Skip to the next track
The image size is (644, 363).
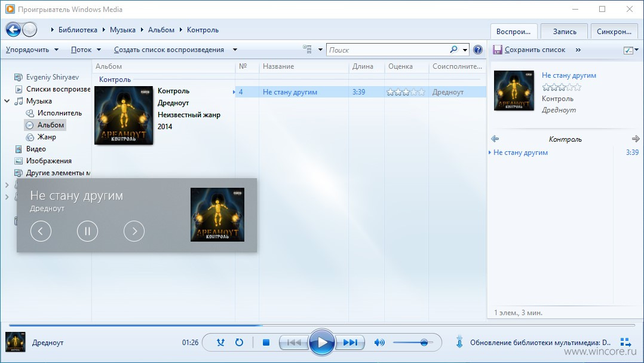click(x=350, y=343)
